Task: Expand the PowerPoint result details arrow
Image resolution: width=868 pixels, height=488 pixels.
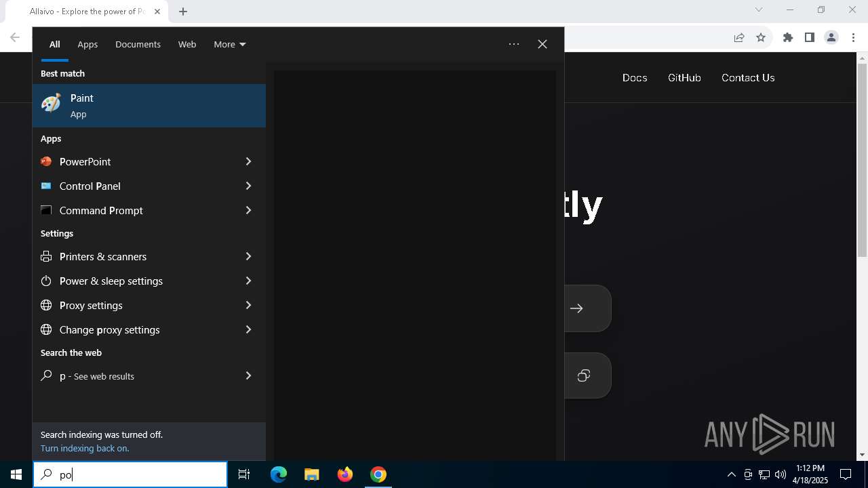Action: 248,161
